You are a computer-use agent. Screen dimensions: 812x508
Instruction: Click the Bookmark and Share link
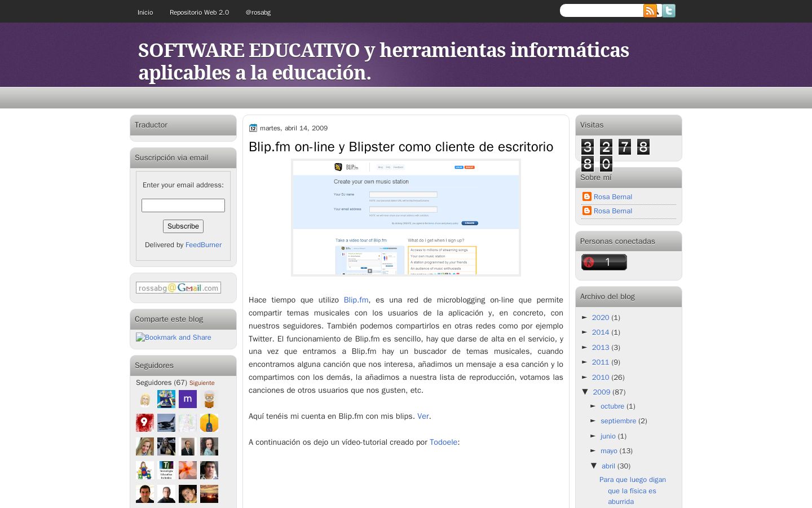tap(174, 338)
